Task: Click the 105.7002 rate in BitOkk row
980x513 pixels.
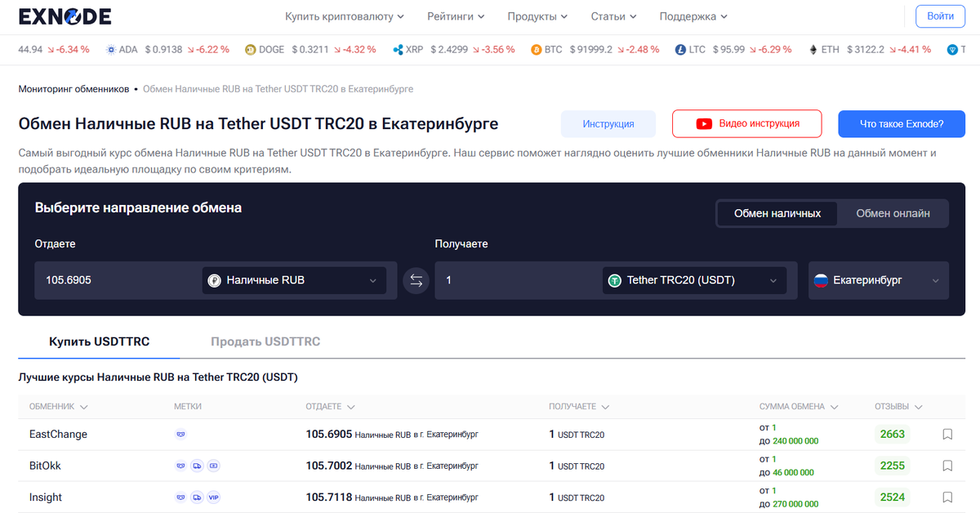Action: pos(329,466)
